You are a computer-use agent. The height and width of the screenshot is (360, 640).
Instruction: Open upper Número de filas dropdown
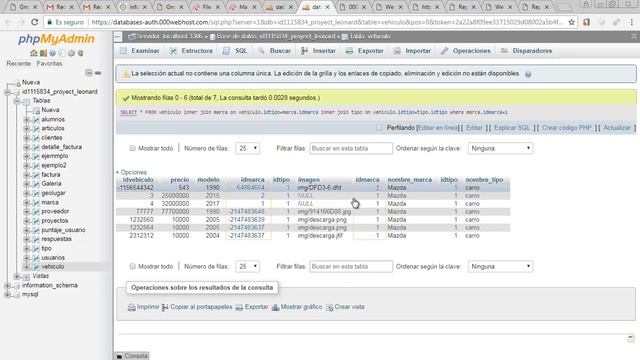247,148
